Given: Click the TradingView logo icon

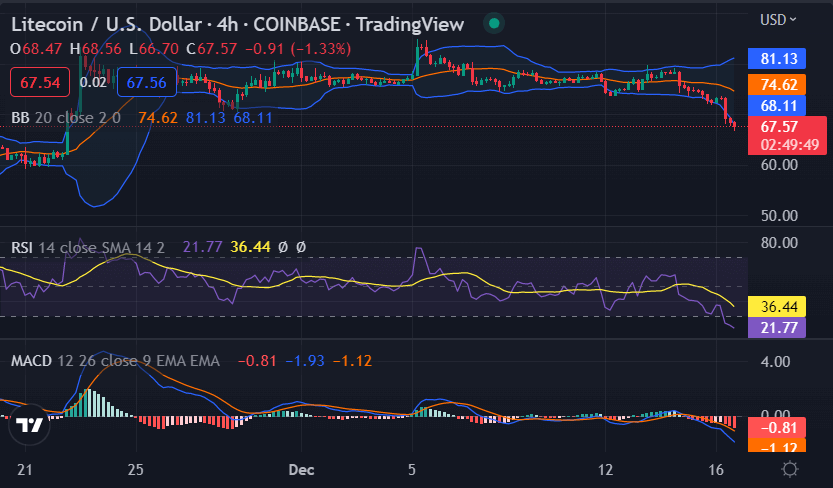Looking at the screenshot, I should [29, 425].
